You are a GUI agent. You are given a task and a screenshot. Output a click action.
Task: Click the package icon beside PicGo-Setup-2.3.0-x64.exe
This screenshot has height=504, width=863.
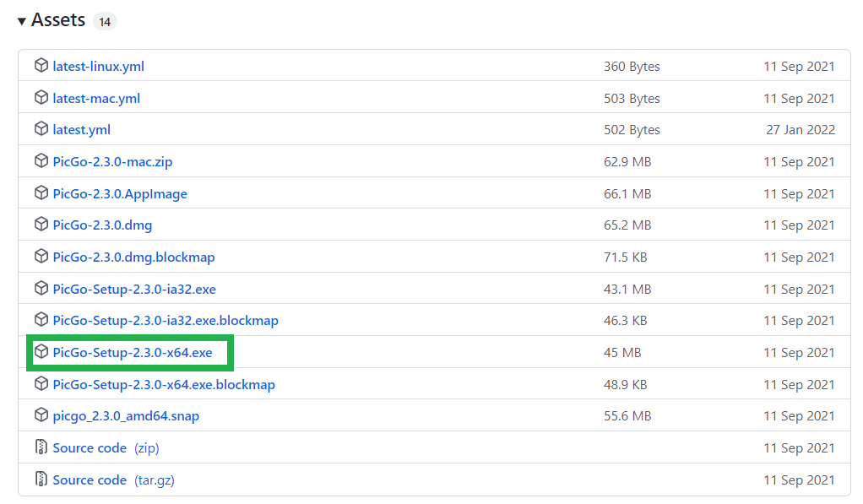point(41,351)
